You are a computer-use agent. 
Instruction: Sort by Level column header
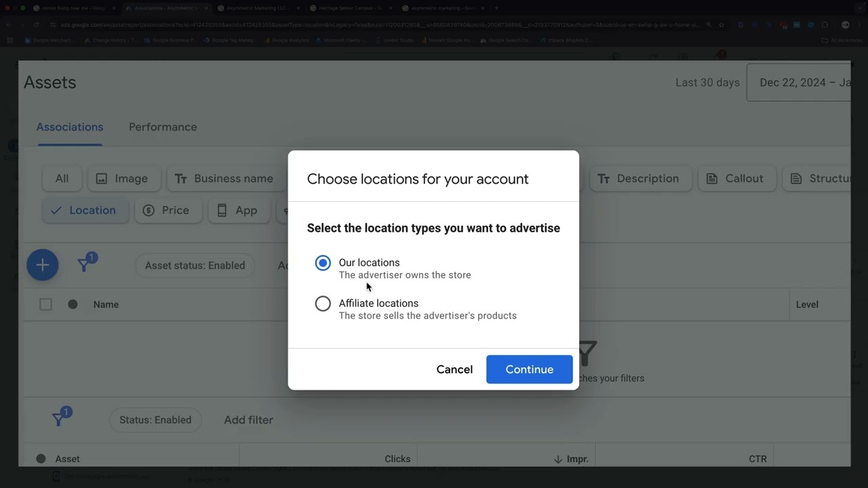tap(807, 304)
